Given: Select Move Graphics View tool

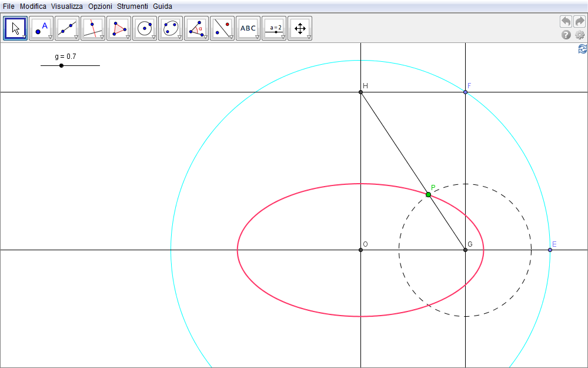Looking at the screenshot, I should (300, 28).
